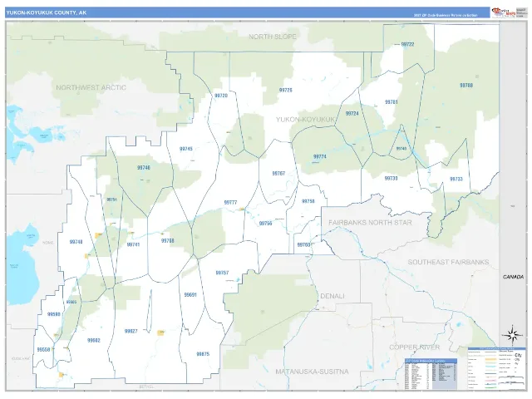
Task: Click ZIP code label 99741
Action: (x=133, y=244)
